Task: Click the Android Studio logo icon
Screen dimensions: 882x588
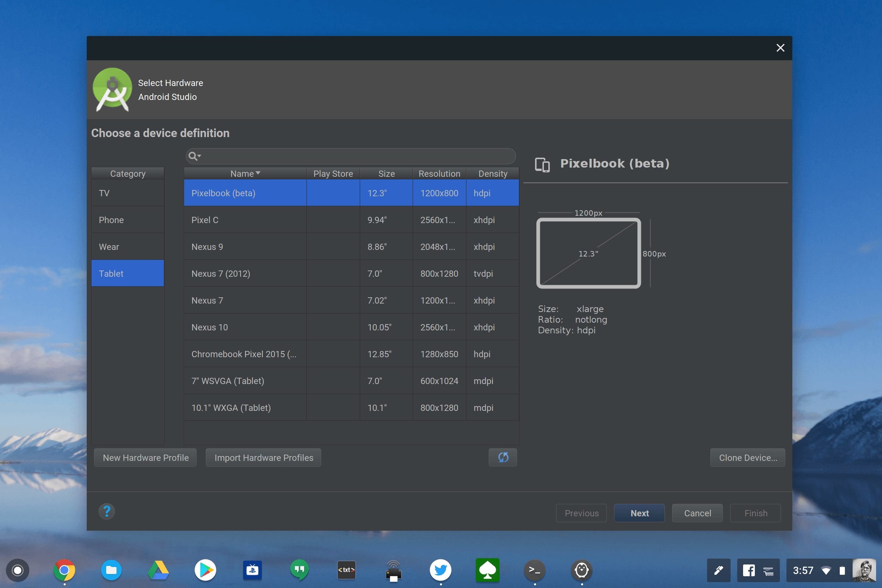Action: 112,90
